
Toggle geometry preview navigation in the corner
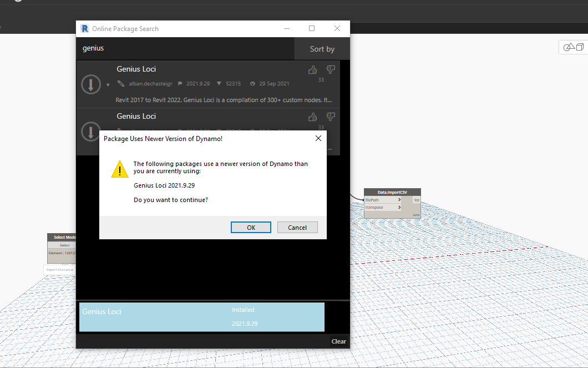[x=574, y=47]
